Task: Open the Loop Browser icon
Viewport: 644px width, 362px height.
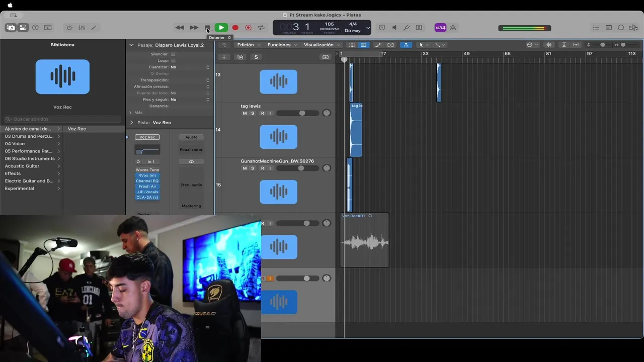Action: coord(621,28)
